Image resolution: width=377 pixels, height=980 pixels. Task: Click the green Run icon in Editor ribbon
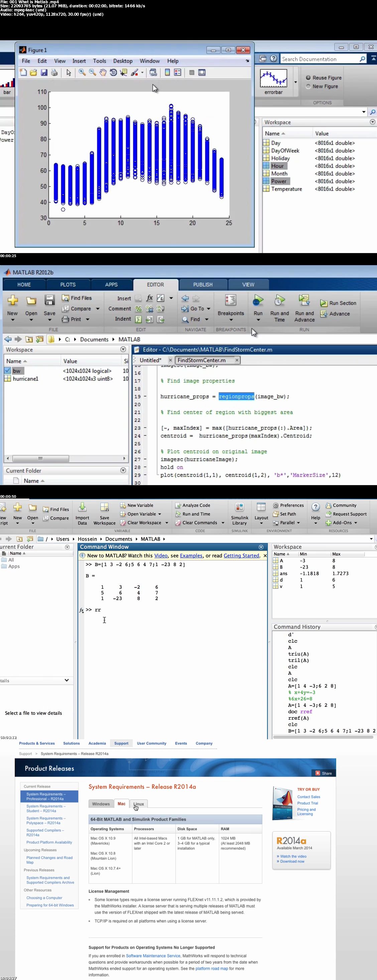pyautogui.click(x=258, y=300)
